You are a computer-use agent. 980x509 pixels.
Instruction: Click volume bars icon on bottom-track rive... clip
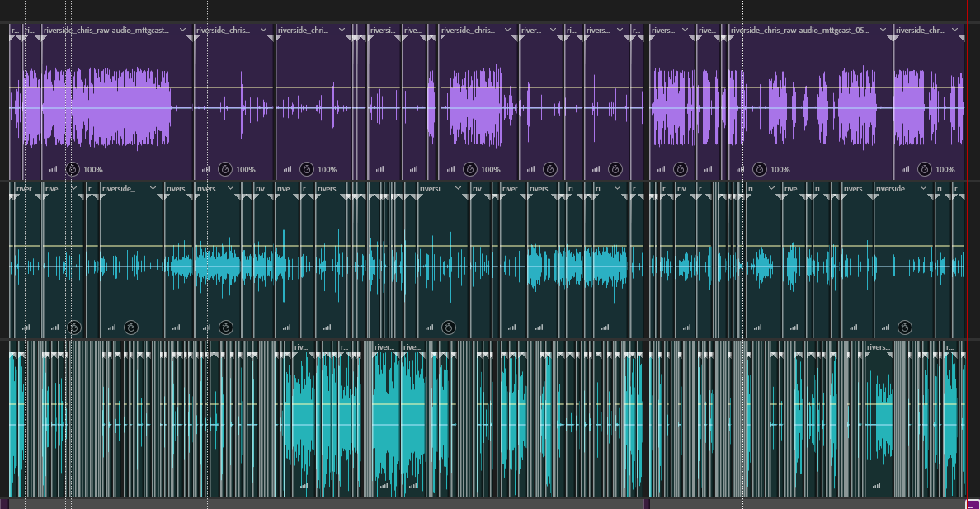coord(413,485)
